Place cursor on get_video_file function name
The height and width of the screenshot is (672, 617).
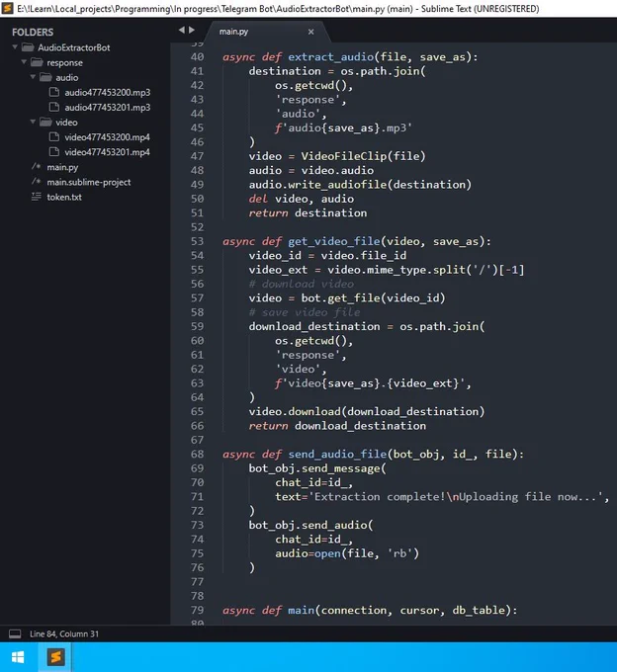334,242
